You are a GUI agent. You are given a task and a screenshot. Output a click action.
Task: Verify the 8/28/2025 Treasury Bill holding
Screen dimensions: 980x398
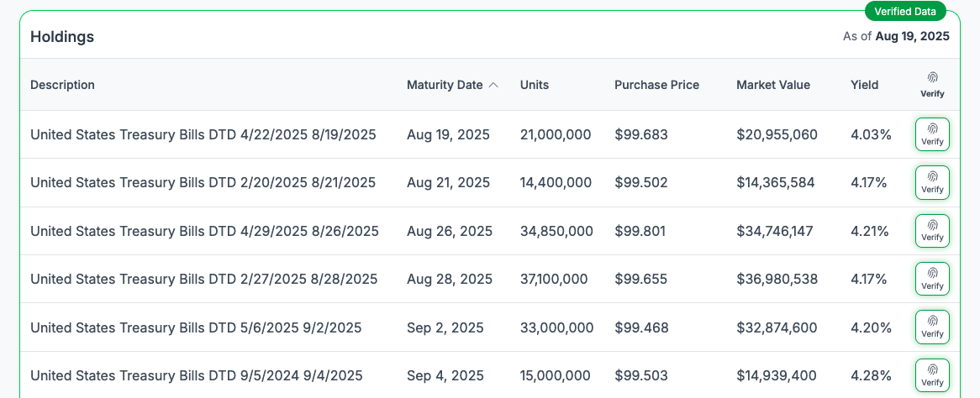[932, 279]
